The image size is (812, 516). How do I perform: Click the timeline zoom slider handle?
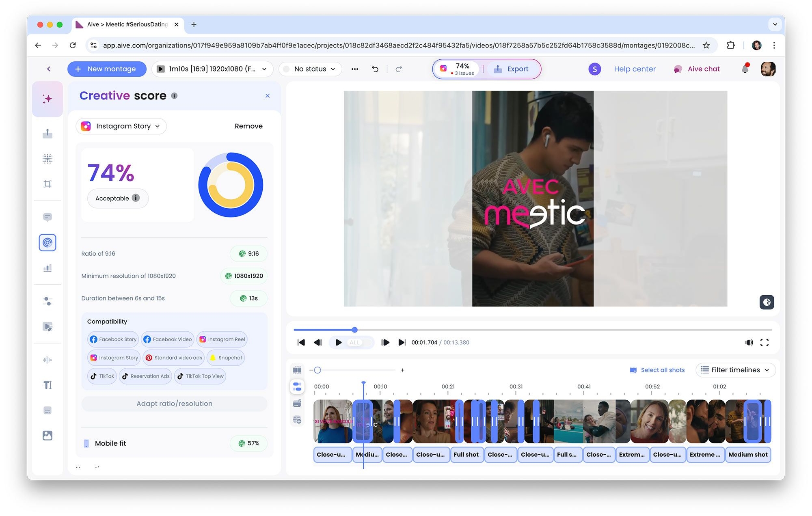[x=317, y=370]
